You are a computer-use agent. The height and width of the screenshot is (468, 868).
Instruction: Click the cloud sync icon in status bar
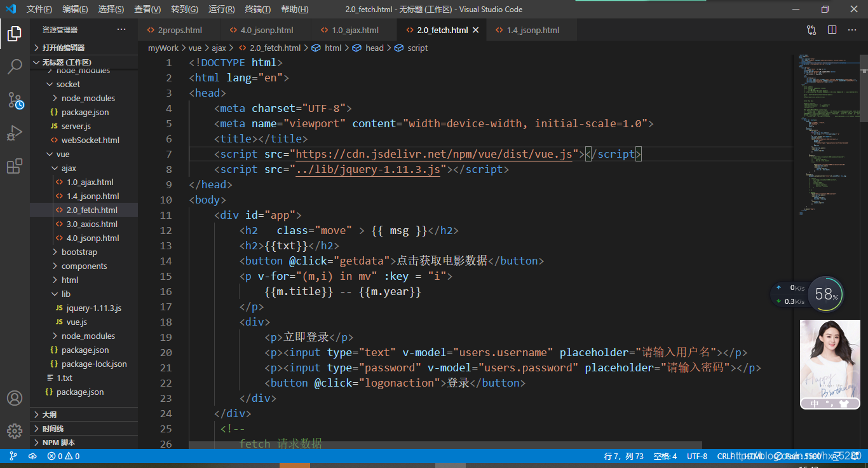32,456
